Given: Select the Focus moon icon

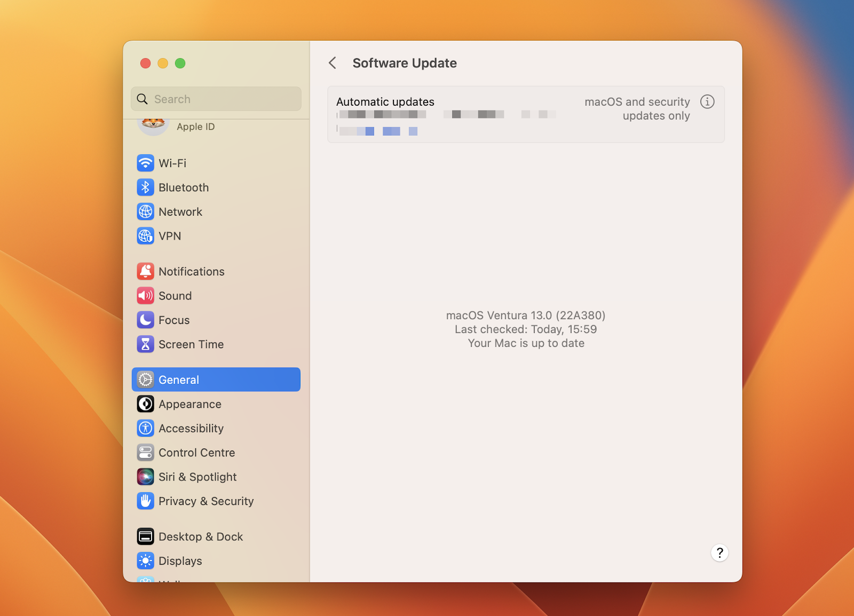Looking at the screenshot, I should tap(145, 320).
